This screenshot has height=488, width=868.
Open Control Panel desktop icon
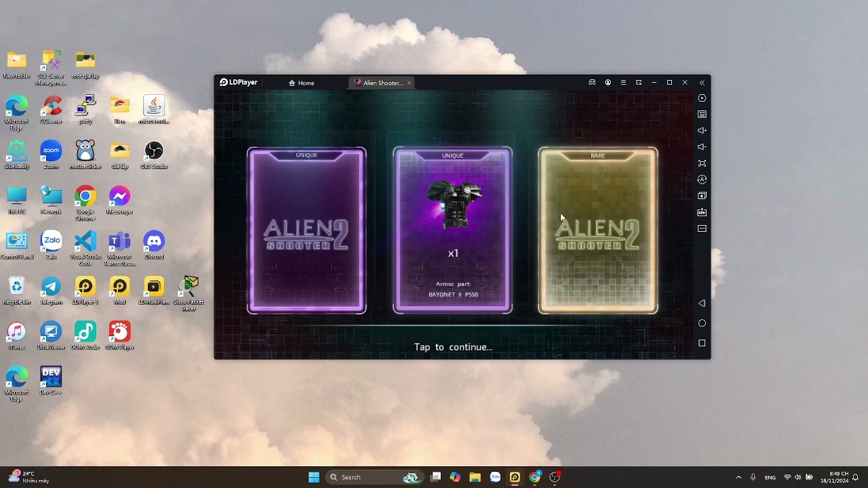16,245
